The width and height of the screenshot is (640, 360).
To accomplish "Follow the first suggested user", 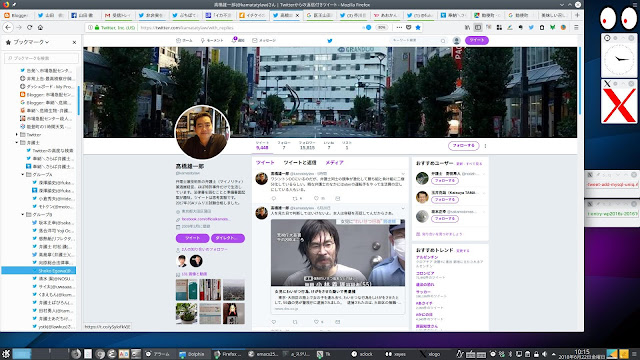I will [444, 180].
